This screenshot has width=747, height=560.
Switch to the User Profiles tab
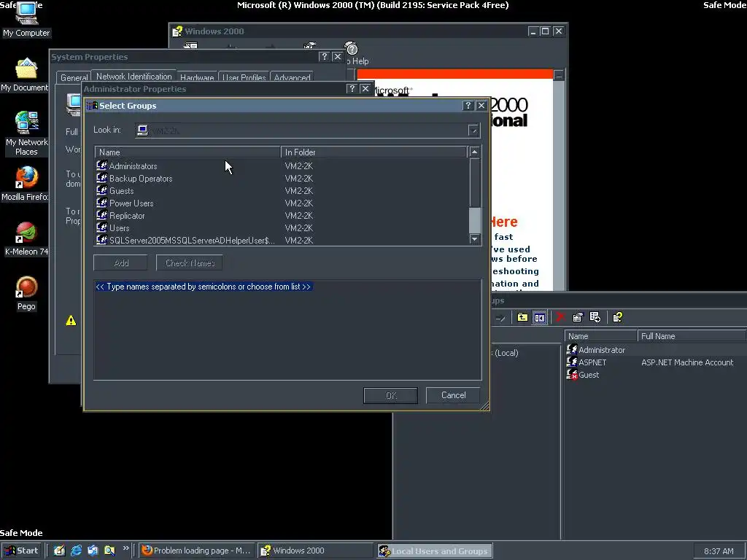pos(244,77)
